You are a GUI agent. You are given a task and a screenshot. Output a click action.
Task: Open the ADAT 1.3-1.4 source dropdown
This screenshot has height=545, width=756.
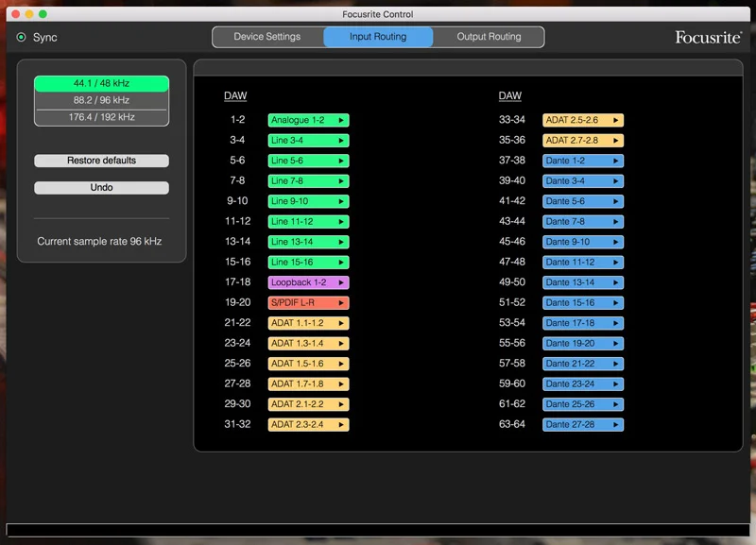[309, 343]
